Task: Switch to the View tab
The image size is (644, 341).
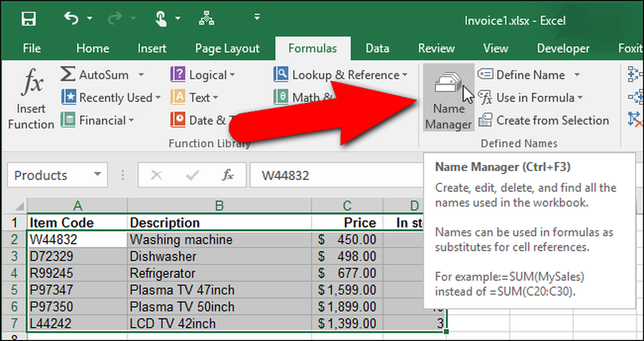Action: click(496, 48)
